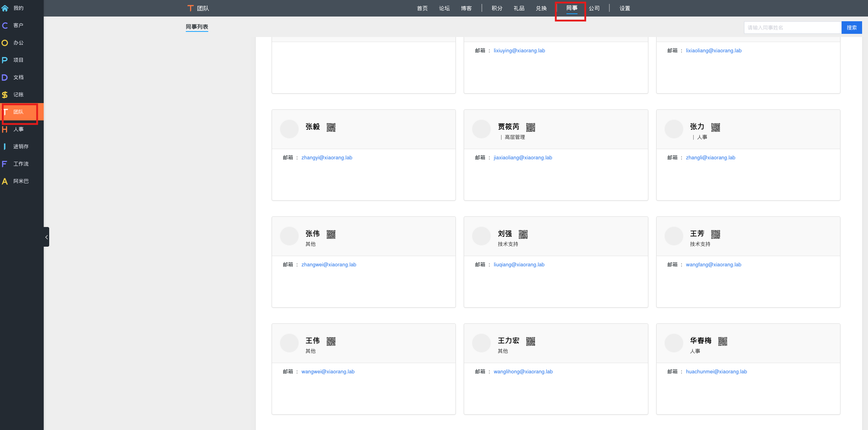Viewport: 868px width, 430px height.
Task: Click QR code icon next to 华春梅
Action: (x=722, y=341)
